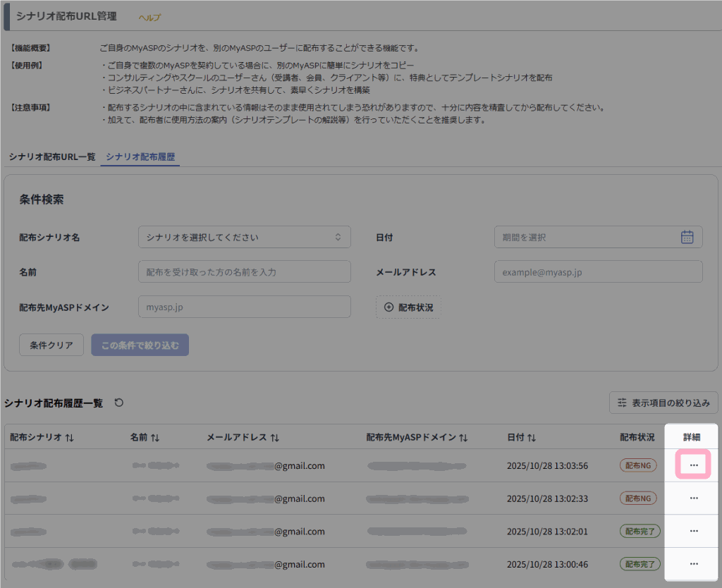This screenshot has width=722, height=588.
Task: Switch to シナリオ配布URL一覧 tab
Action: 52,157
